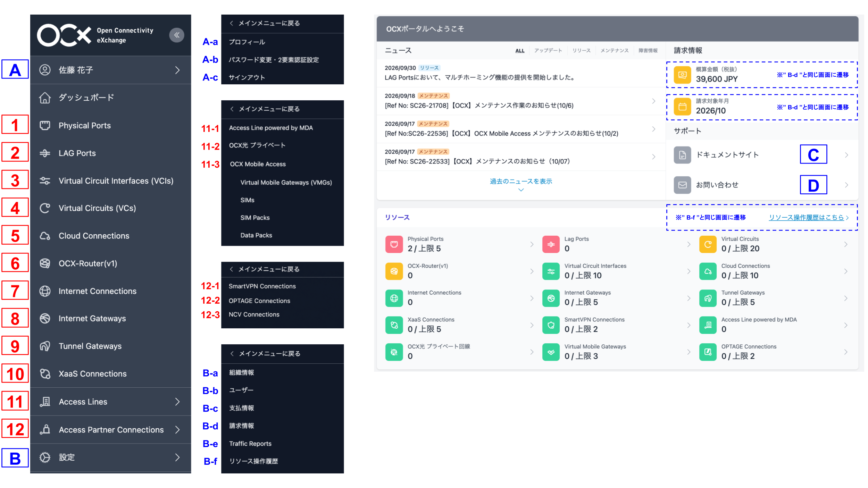Open the Tunnel Gateways sidebar icon
The width and height of the screenshot is (868, 488).
[x=45, y=346]
